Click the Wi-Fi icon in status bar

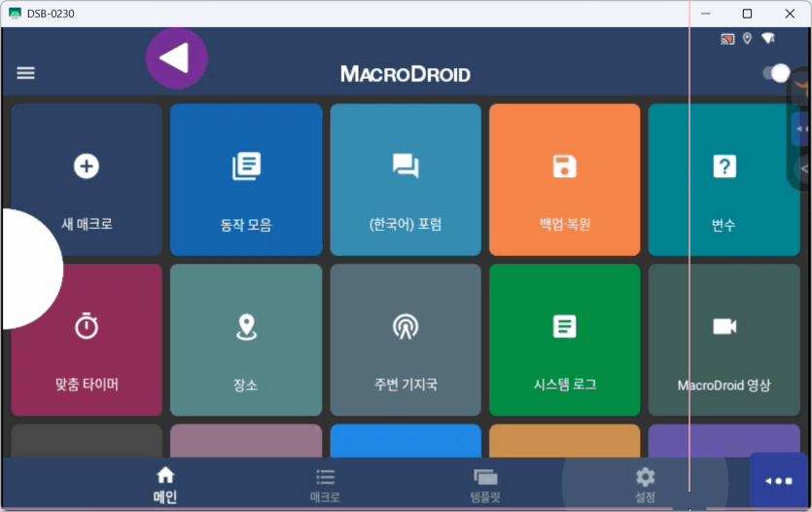[x=768, y=38]
